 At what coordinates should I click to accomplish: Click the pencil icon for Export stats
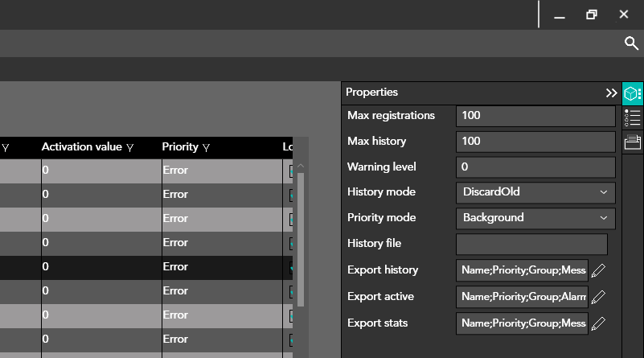coord(598,323)
